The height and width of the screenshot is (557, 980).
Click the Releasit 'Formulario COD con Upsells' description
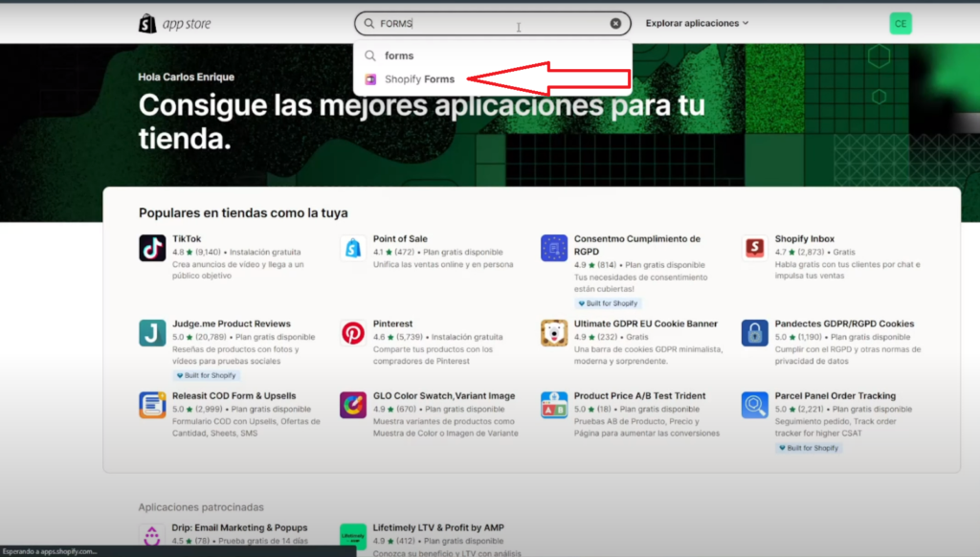(246, 427)
